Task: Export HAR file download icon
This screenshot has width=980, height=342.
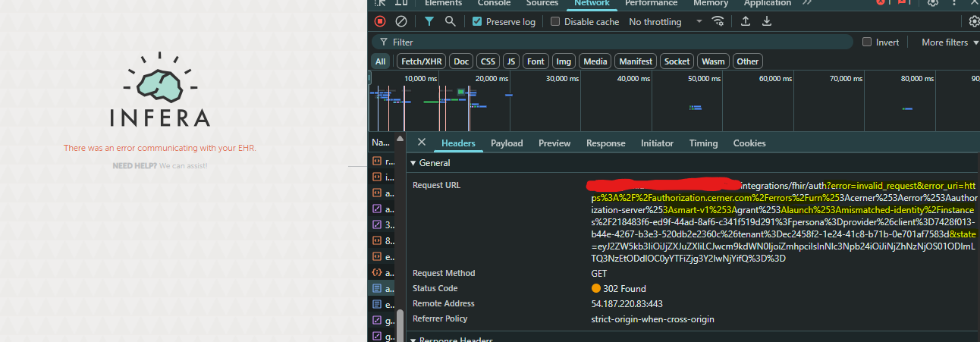Action: coord(767,21)
